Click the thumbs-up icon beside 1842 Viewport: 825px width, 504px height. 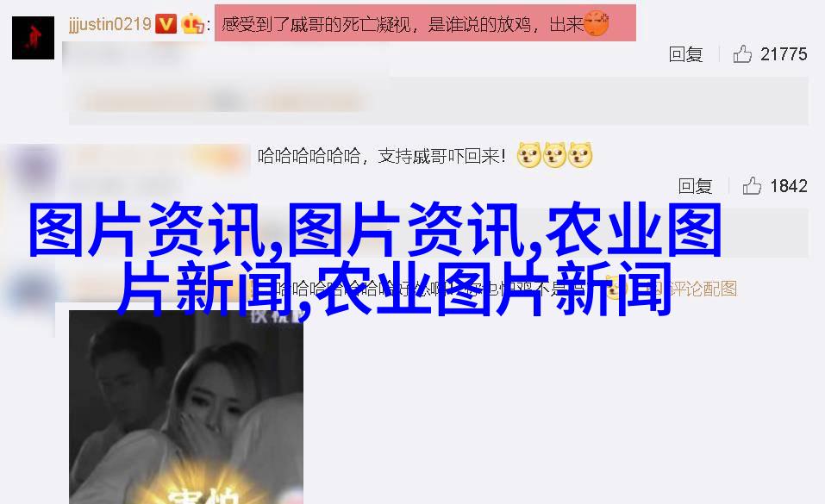coord(752,186)
